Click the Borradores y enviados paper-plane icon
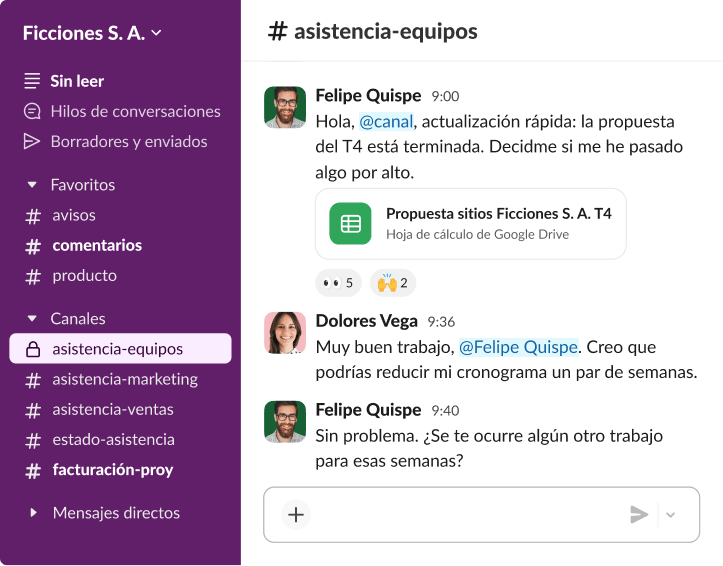The image size is (723, 566). point(32,142)
